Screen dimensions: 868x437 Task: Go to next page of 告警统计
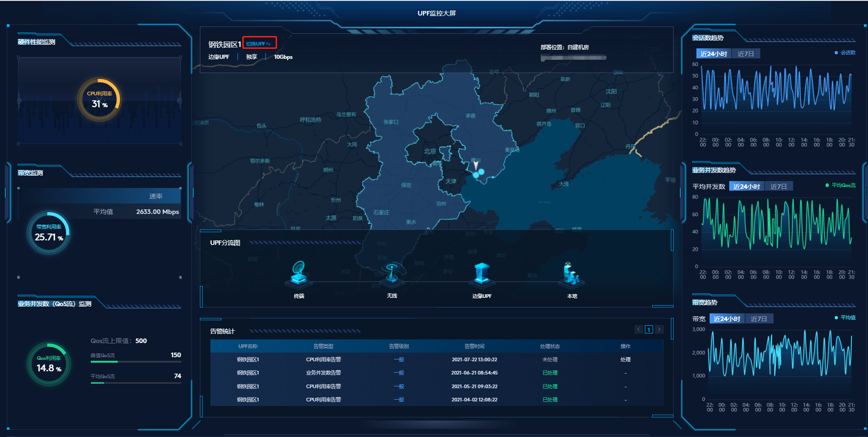coord(659,329)
